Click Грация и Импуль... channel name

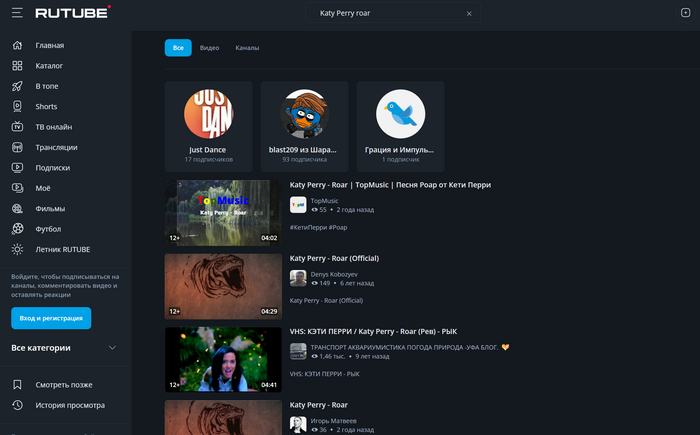tap(399, 150)
